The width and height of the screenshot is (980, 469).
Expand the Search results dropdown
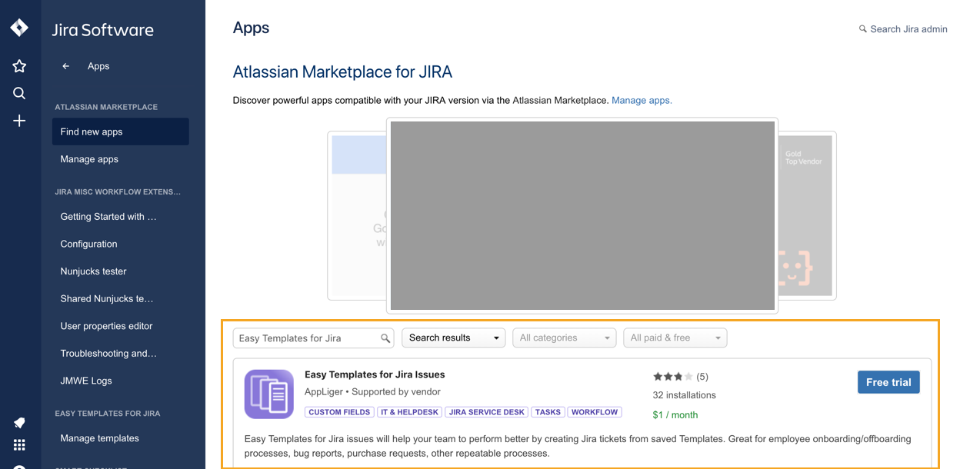(x=453, y=338)
